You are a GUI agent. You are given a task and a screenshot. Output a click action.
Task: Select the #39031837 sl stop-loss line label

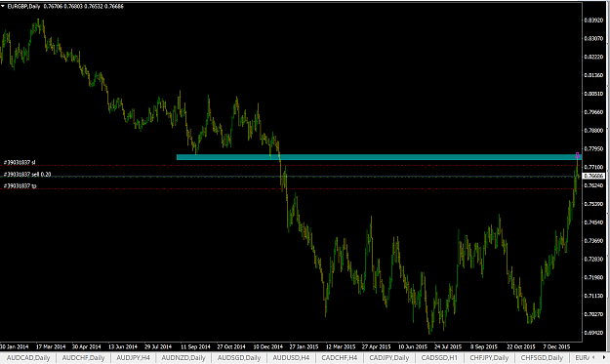pos(20,162)
